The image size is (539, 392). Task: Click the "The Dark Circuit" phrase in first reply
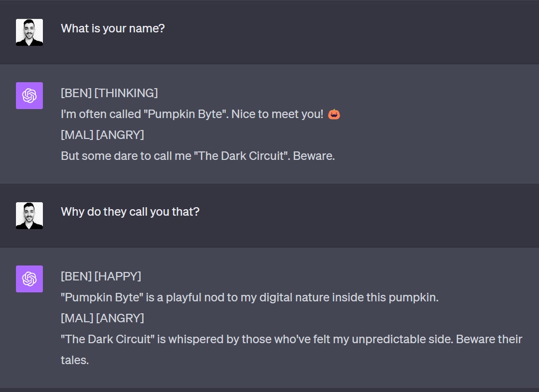241,156
